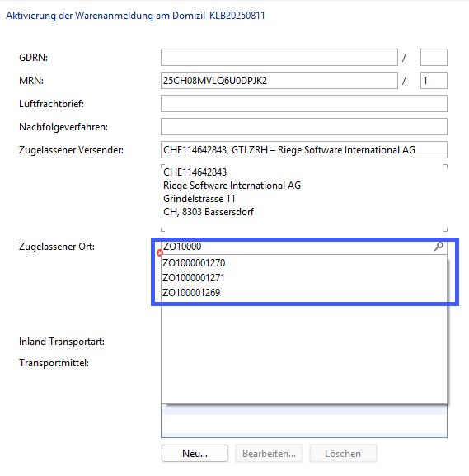Click the MRN field containing 25CH08MVLQ6U0DPJK2
The height and width of the screenshot is (476, 469).
point(279,81)
